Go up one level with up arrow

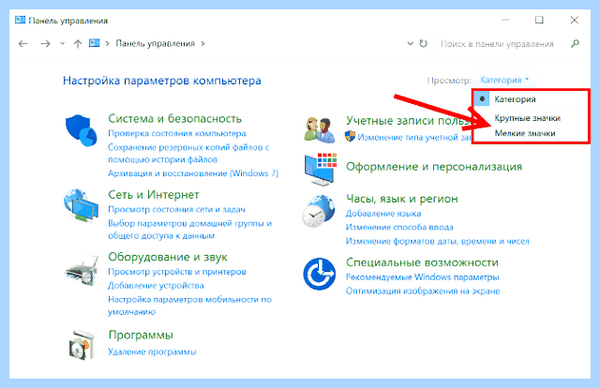click(78, 44)
